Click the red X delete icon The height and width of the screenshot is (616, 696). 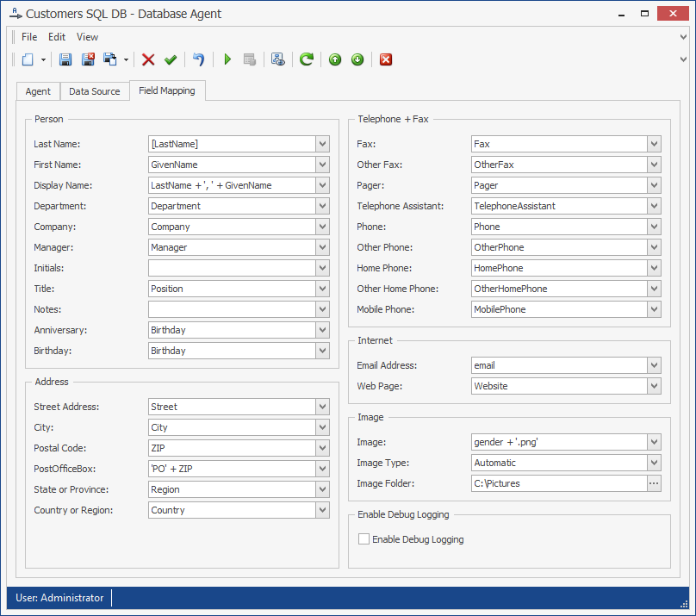pyautogui.click(x=148, y=59)
